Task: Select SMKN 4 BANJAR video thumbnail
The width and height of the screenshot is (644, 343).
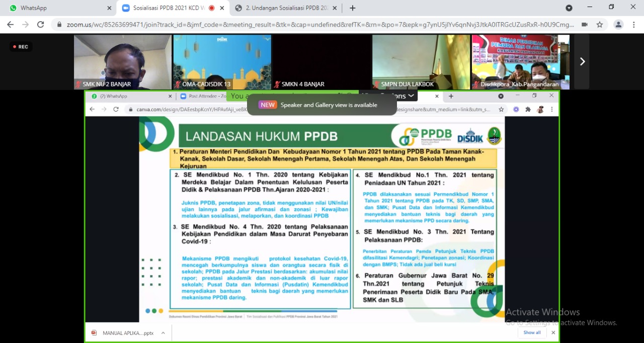Action: tap(321, 62)
